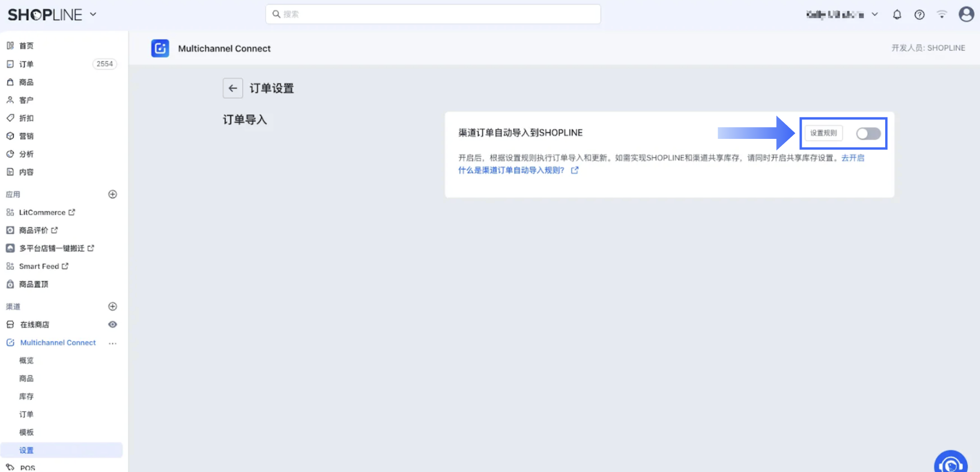Screen dimensions: 980x472
Task: Open Multichannel Connect more options ellipsis
Action: [113, 343]
